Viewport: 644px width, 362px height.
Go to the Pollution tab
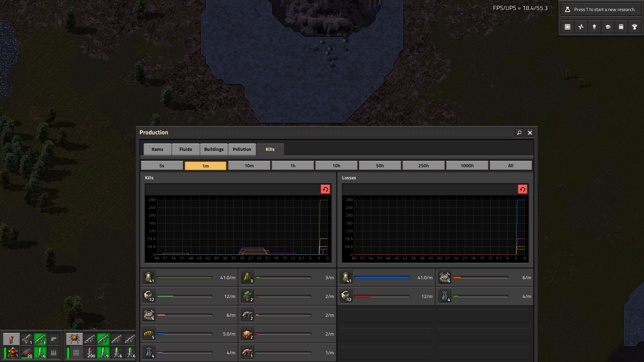click(242, 149)
